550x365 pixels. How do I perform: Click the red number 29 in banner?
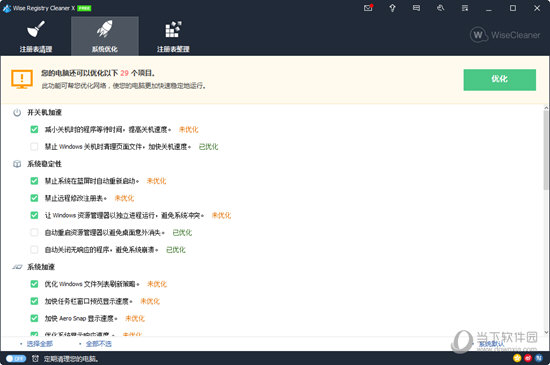pyautogui.click(x=124, y=73)
